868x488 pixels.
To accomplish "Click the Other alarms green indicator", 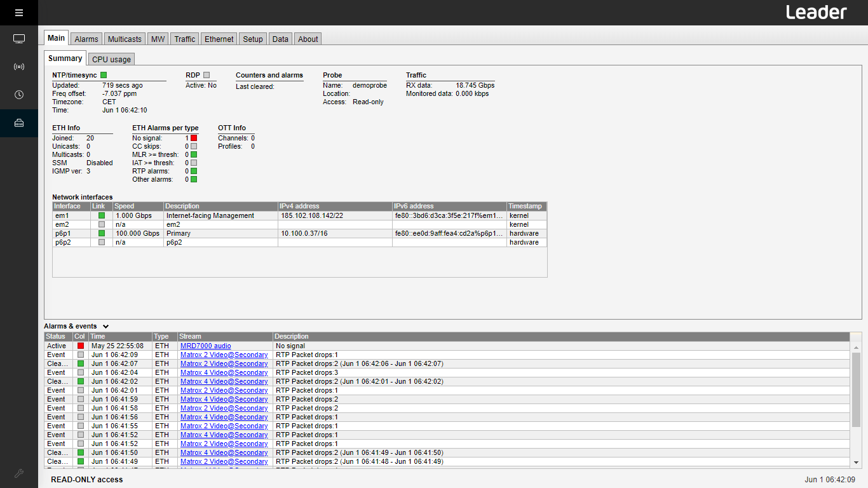I will tap(194, 179).
